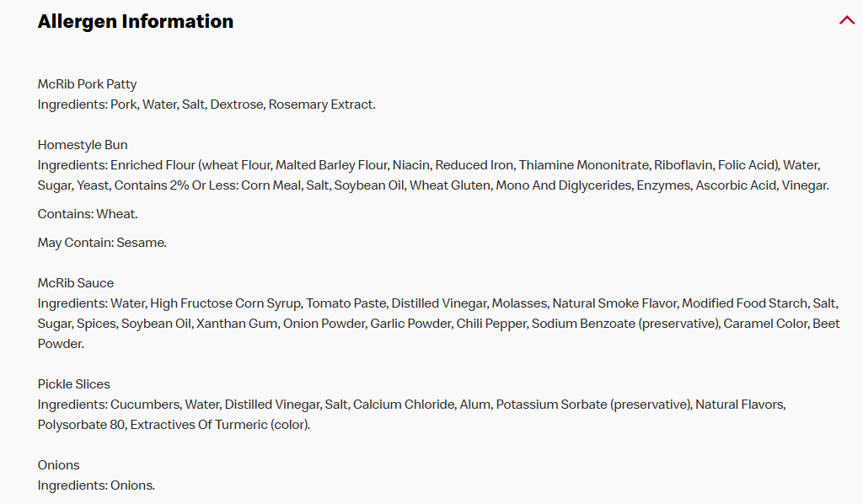Click the Allergen Information heading
This screenshot has width=863, height=504.
point(136,22)
